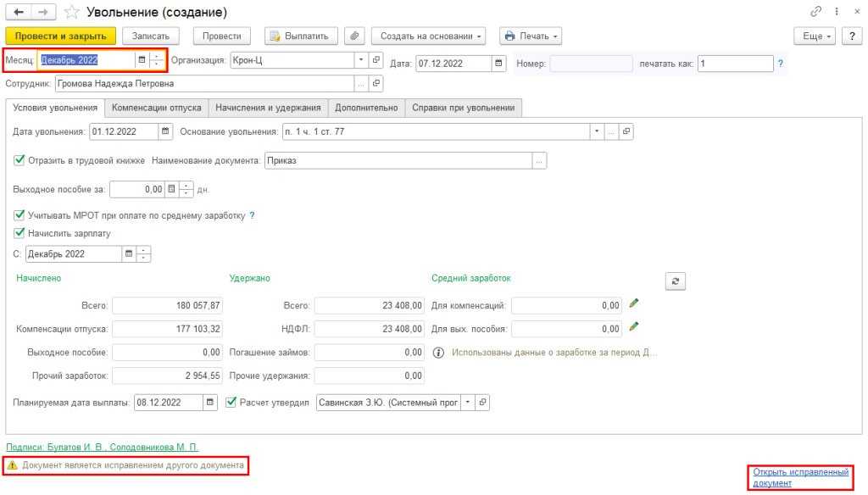Screen dimensions: 868x495
Task: Open the Дата увольнения calendar picker
Action: pos(165,131)
